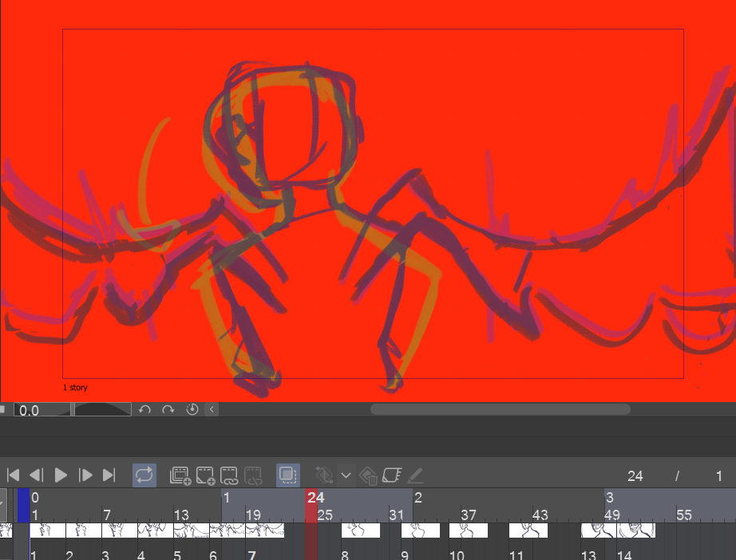This screenshot has height=560, width=736.
Task: Select the thumbnail of cel 5
Action: tap(192, 530)
